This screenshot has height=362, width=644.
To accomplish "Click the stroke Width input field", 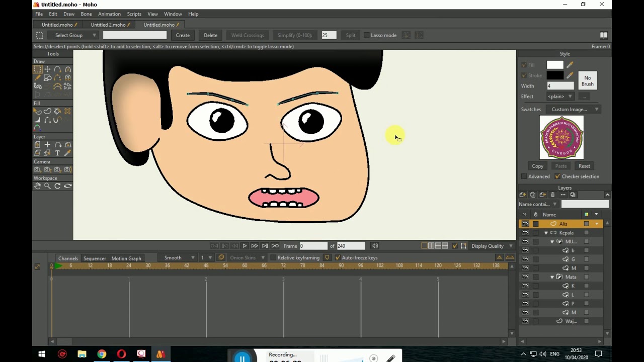I will coord(560,86).
